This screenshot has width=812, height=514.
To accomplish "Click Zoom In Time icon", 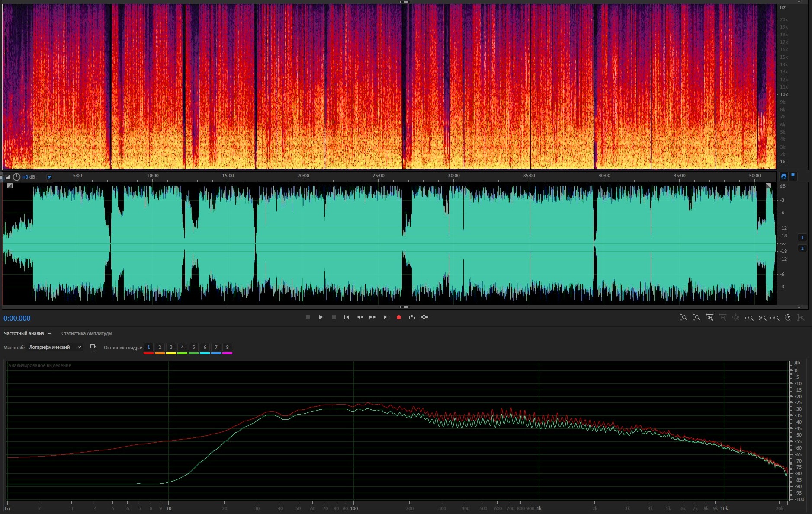I will [709, 318].
